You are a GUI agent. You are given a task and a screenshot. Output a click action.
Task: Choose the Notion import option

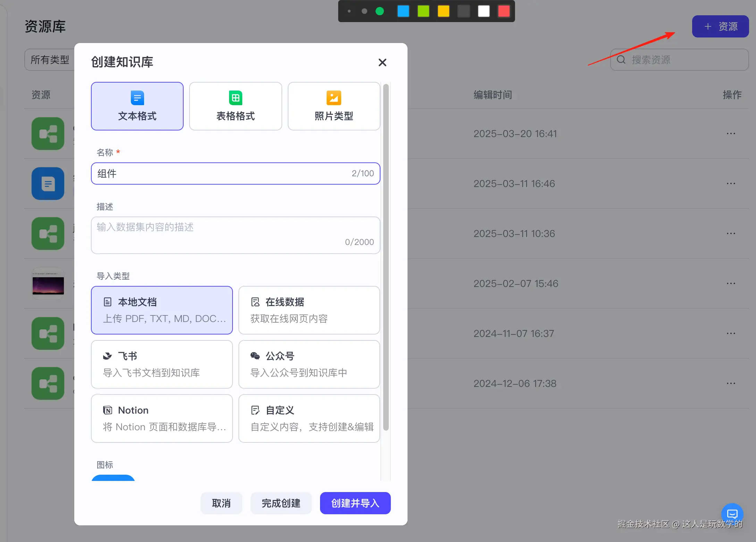point(162,418)
